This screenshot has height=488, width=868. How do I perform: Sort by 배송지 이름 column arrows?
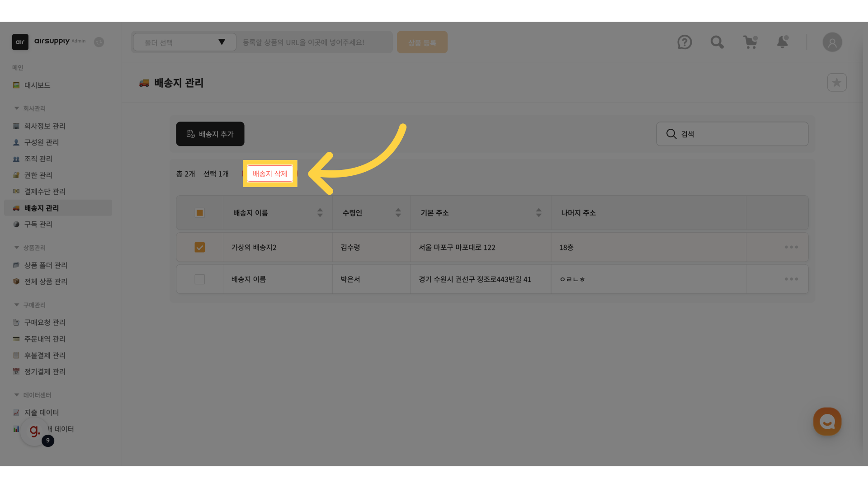tap(320, 213)
